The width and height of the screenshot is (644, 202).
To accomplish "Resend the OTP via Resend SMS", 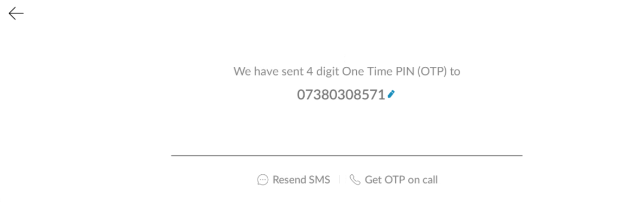I will tap(294, 180).
